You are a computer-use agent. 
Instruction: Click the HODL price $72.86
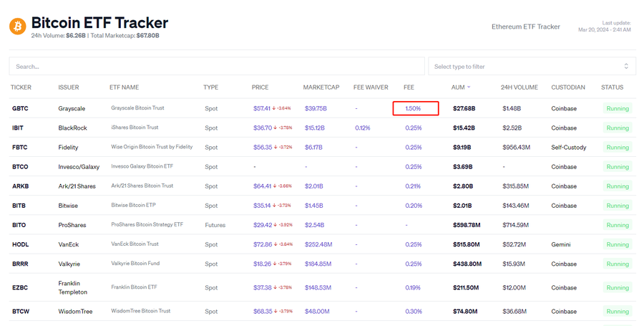coord(263,244)
